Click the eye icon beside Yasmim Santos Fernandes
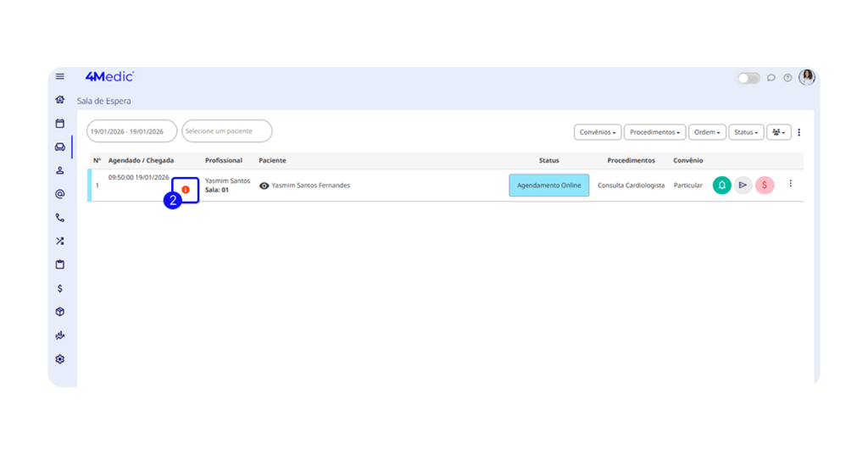 [264, 186]
